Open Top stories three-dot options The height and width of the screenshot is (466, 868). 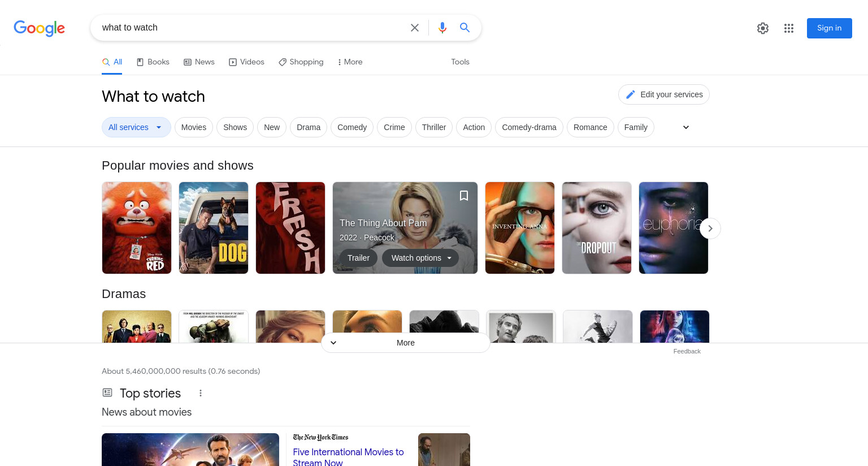point(200,393)
